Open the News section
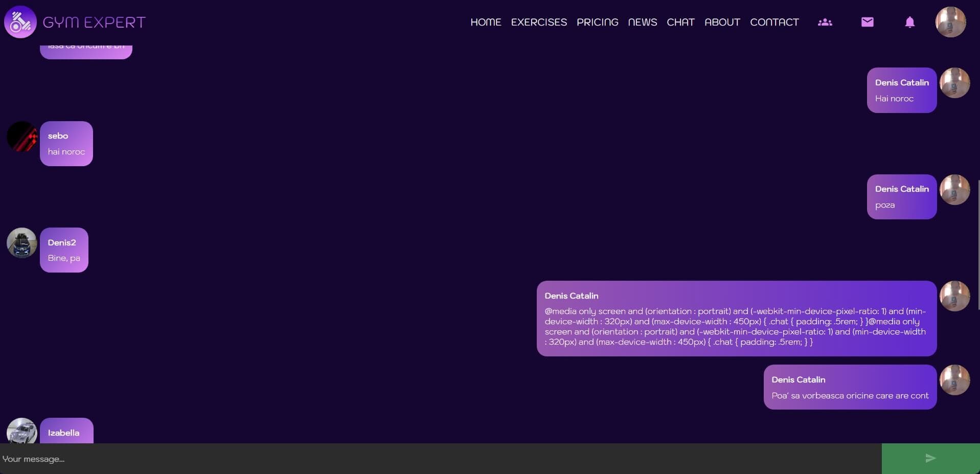Viewport: 980px width, 474px height. pyautogui.click(x=642, y=22)
